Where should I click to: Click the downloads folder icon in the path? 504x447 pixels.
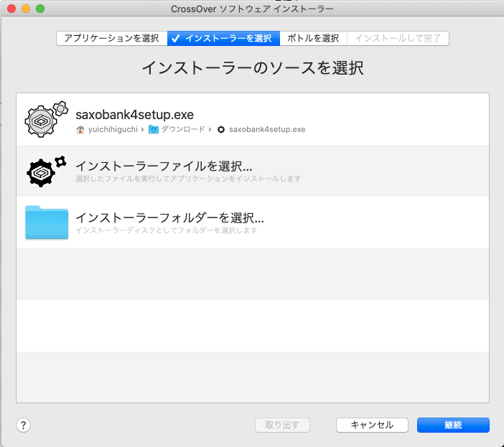click(x=154, y=129)
